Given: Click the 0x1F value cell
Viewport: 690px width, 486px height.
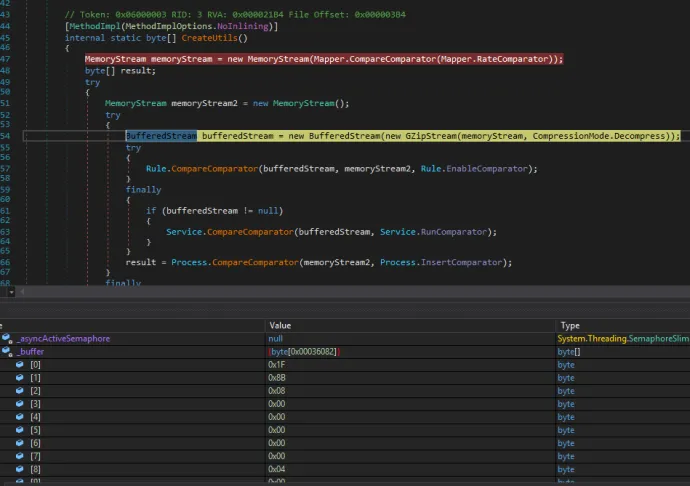Looking at the screenshot, I should [276, 364].
